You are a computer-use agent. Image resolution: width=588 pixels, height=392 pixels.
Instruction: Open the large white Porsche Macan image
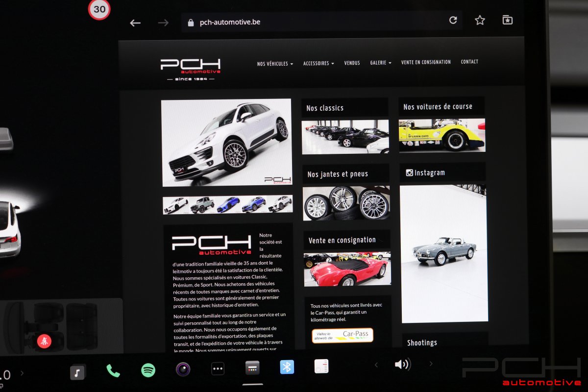point(227,143)
